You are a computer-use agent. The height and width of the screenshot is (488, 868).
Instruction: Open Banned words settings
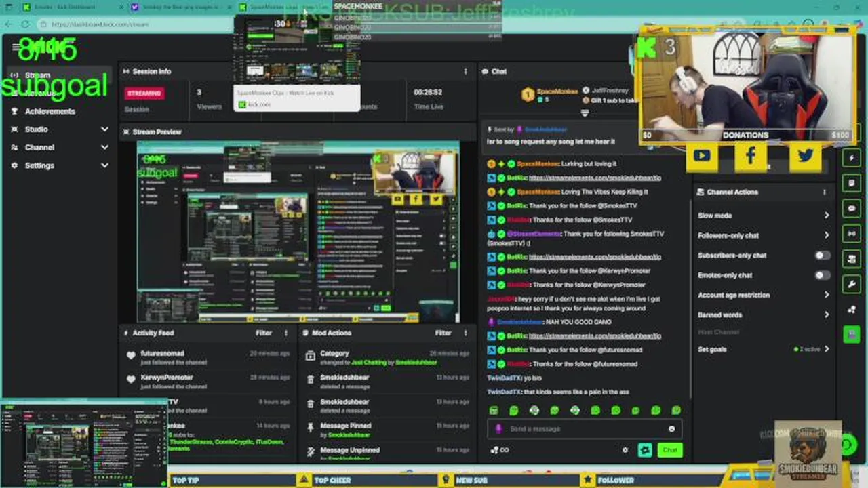(764, 314)
